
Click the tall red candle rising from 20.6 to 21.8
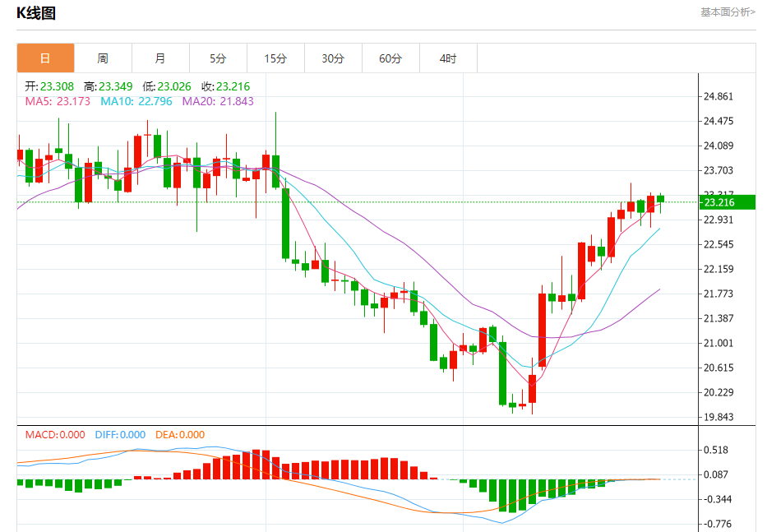coord(542,331)
